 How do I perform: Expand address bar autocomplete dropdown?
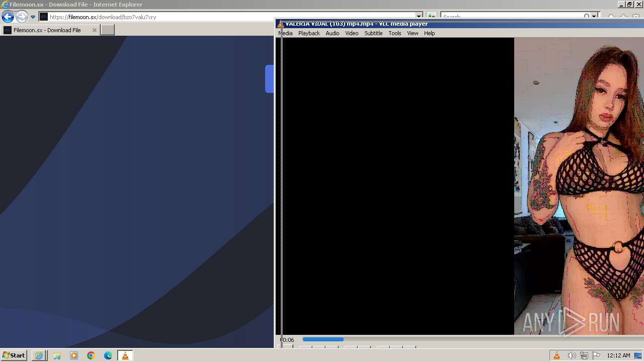click(419, 17)
